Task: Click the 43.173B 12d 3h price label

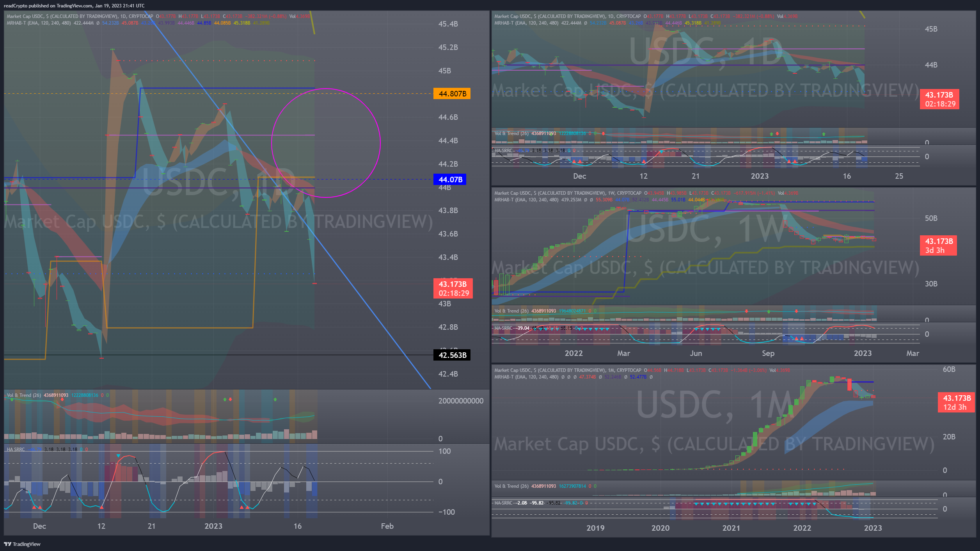Action: (x=956, y=402)
